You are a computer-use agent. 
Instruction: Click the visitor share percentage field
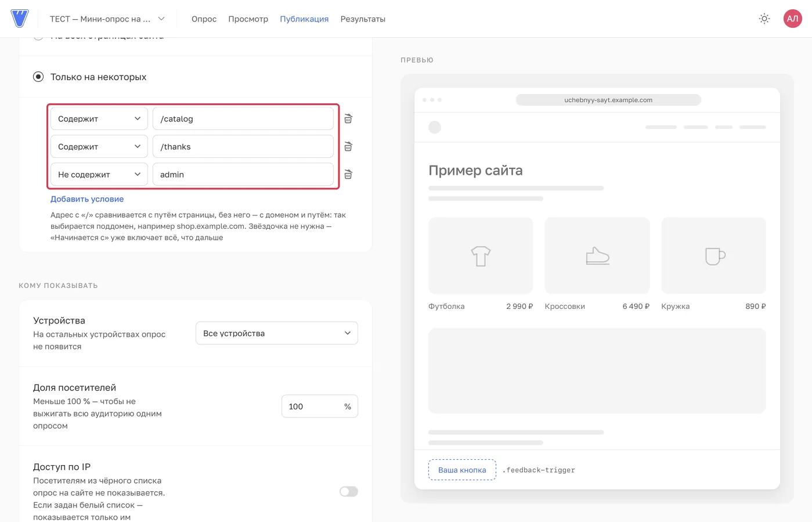[x=320, y=406]
